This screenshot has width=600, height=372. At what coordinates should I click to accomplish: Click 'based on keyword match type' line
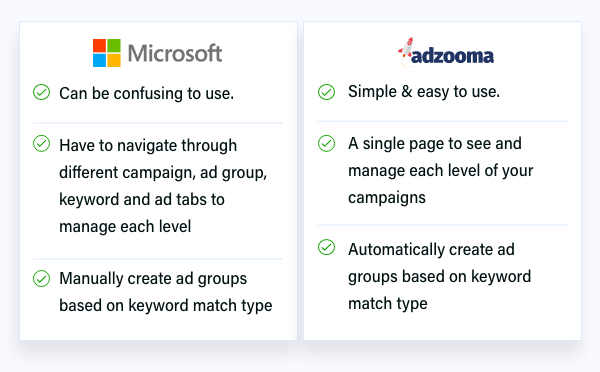(166, 306)
